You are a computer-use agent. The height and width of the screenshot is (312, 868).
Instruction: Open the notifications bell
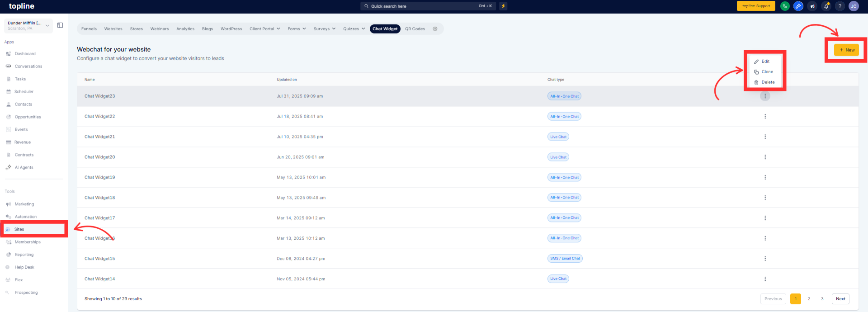tap(826, 6)
